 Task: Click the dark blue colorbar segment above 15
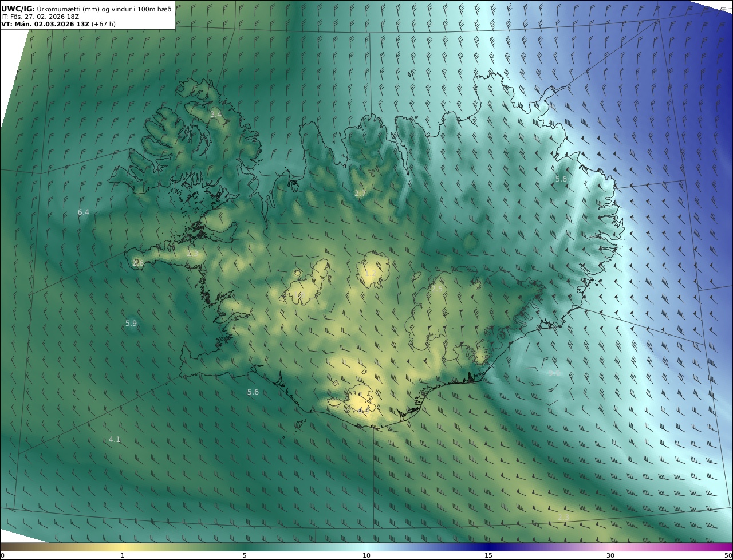(488, 547)
